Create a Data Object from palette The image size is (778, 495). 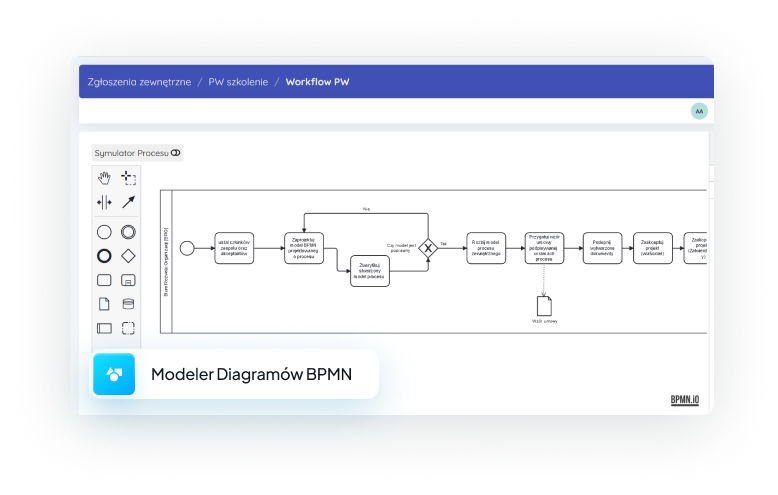click(104, 304)
